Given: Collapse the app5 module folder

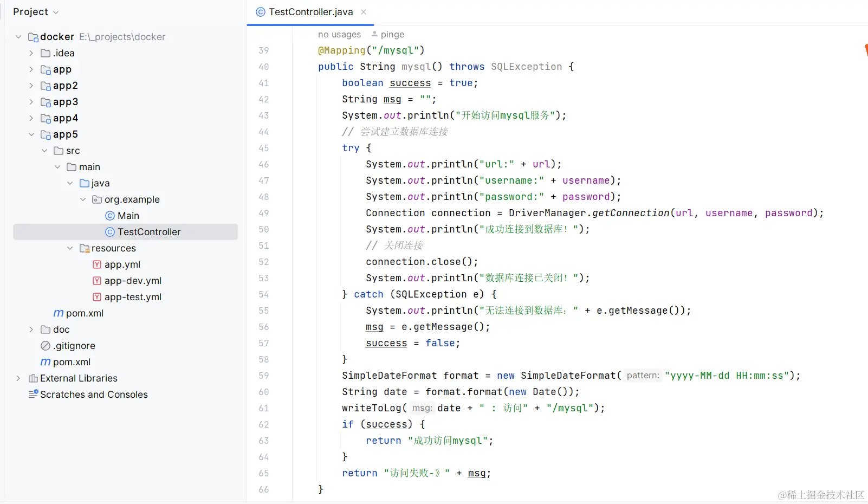Looking at the screenshot, I should coord(31,134).
